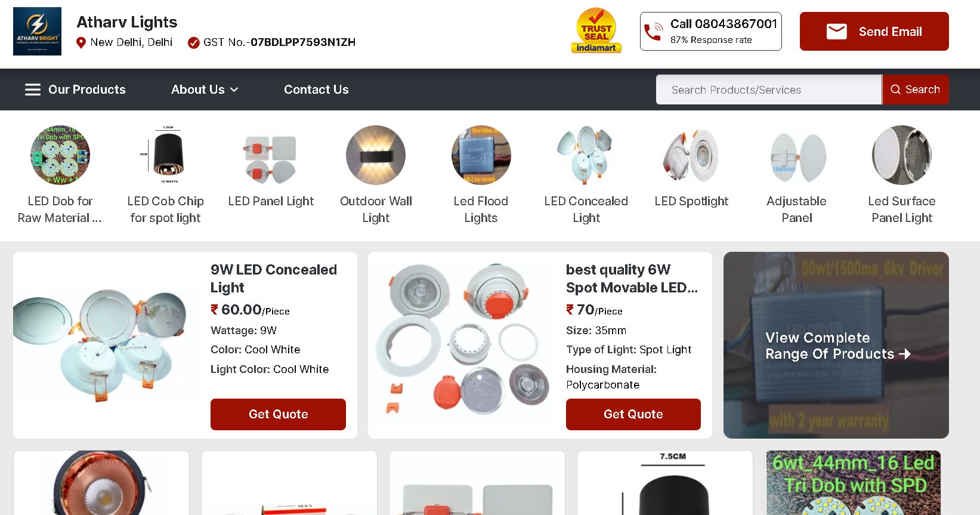The width and height of the screenshot is (980, 515).
Task: Open View Complete Range Of Products banner
Action: [x=836, y=346]
